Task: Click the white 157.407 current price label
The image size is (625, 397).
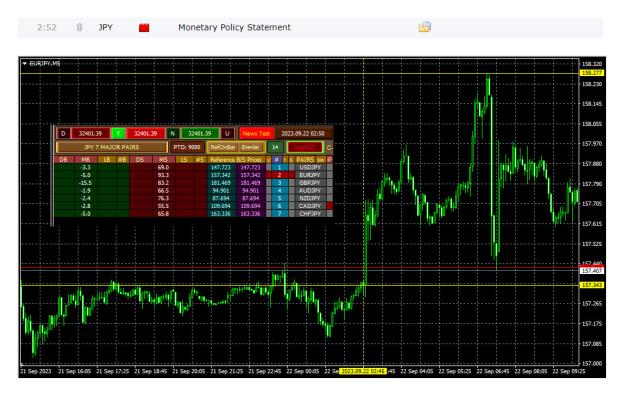Action: [x=592, y=271]
